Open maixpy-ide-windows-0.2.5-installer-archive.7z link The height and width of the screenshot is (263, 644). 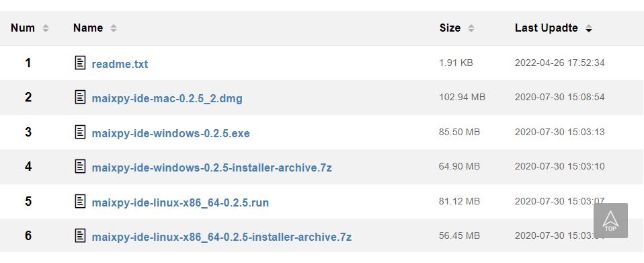[212, 168]
